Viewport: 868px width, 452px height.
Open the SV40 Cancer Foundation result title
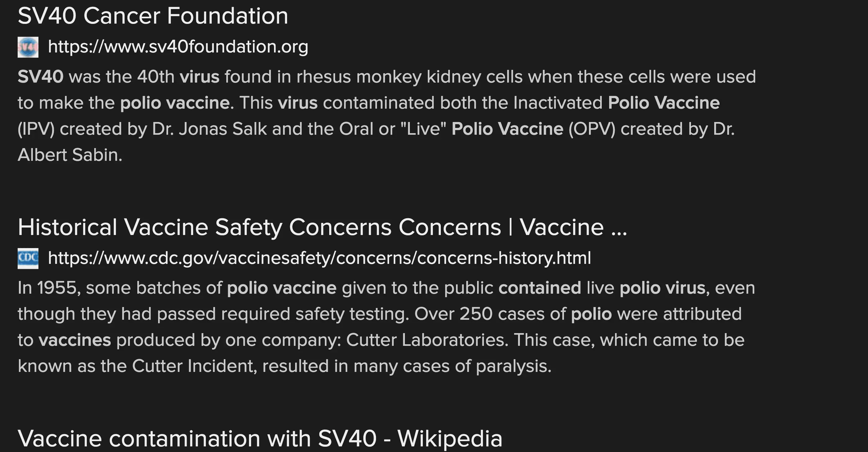(x=153, y=16)
